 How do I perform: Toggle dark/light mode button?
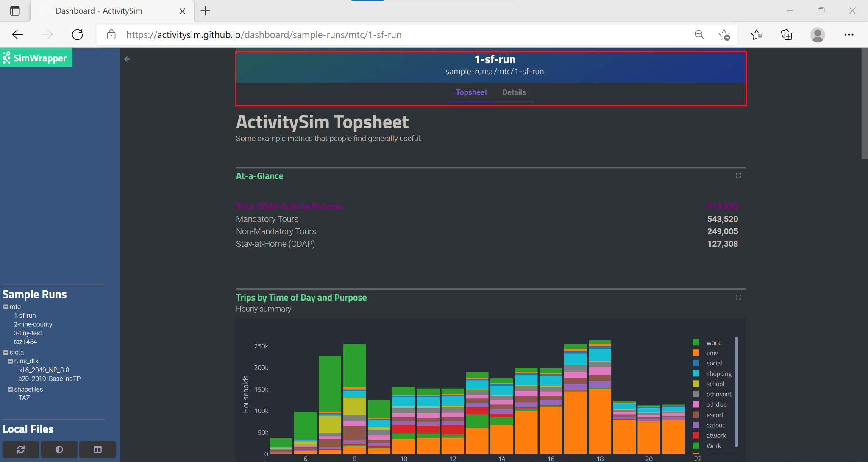click(59, 449)
